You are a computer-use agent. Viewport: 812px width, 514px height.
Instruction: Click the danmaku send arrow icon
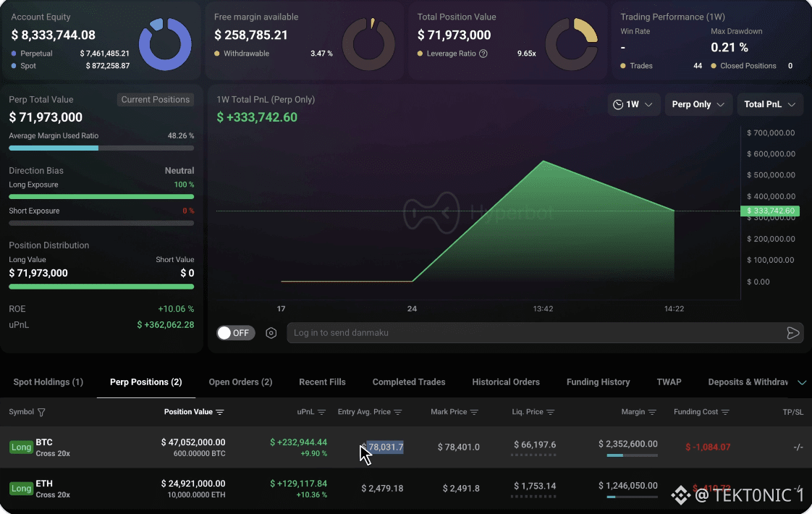(793, 332)
